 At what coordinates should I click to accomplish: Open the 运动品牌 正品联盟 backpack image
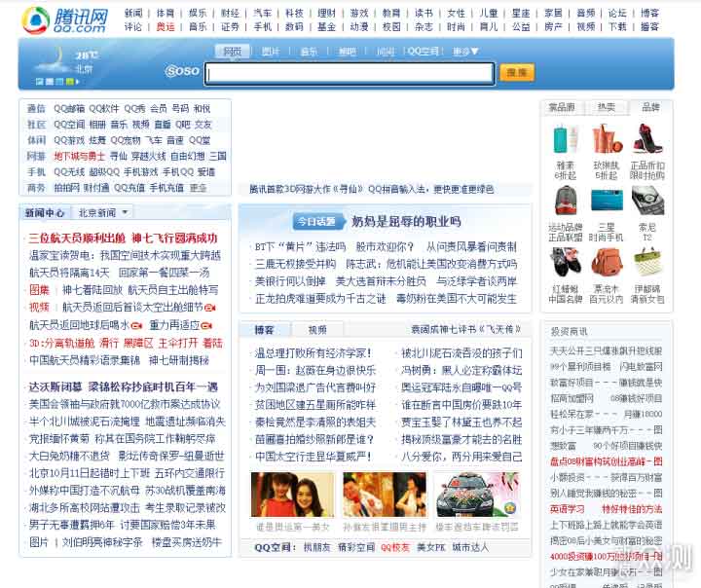click(565, 202)
